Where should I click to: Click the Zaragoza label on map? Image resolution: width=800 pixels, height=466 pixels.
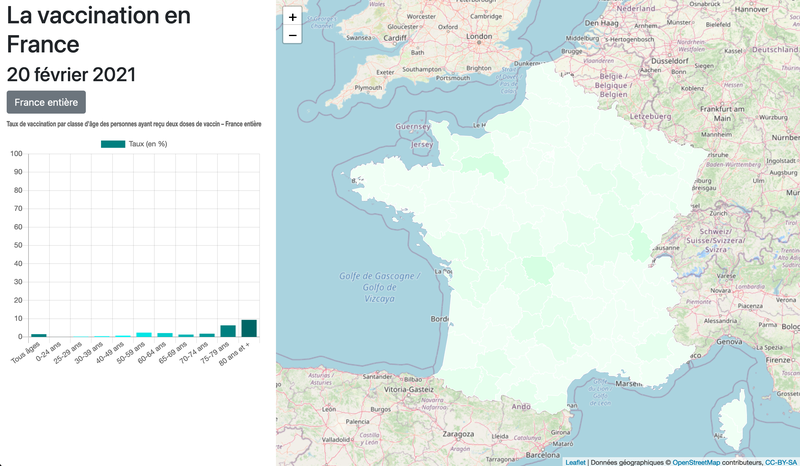(455, 437)
